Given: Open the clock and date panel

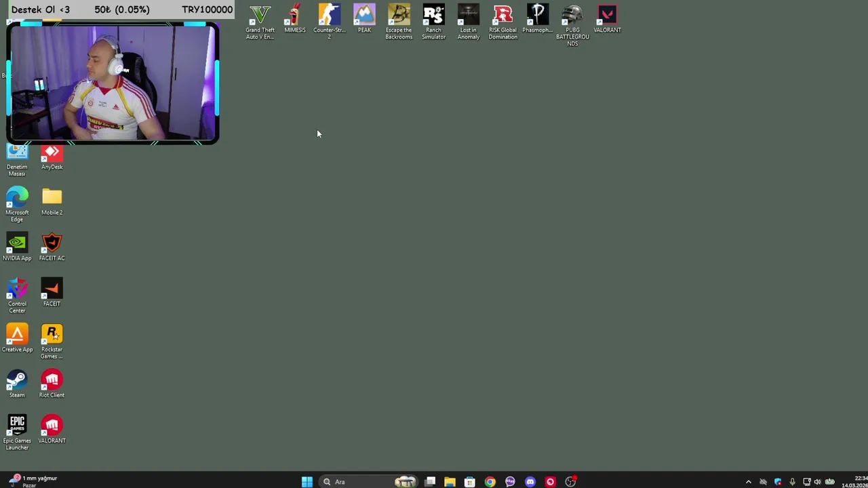Looking at the screenshot, I should coord(854,482).
